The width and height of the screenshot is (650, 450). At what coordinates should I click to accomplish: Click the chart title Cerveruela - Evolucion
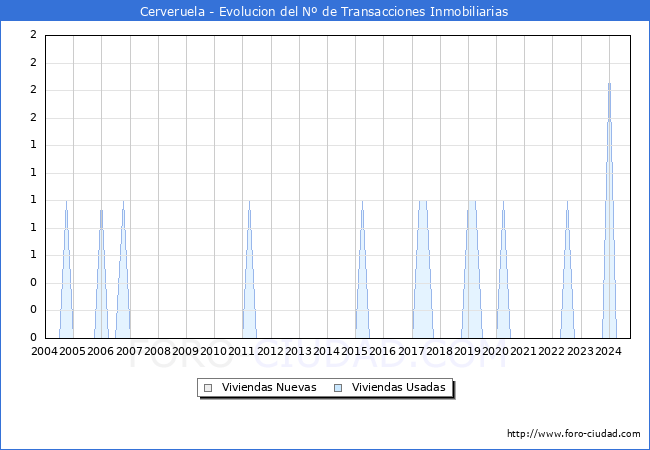pos(324,11)
